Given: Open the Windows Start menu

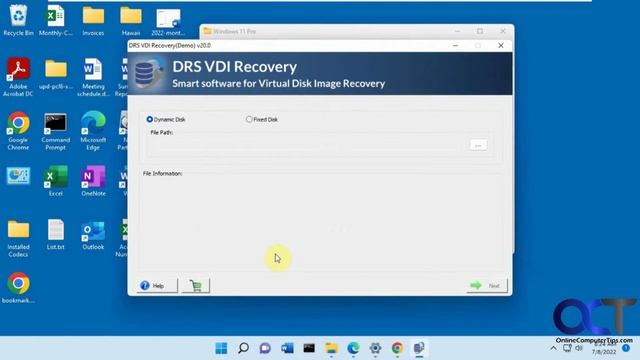Looking at the screenshot, I should tap(221, 348).
